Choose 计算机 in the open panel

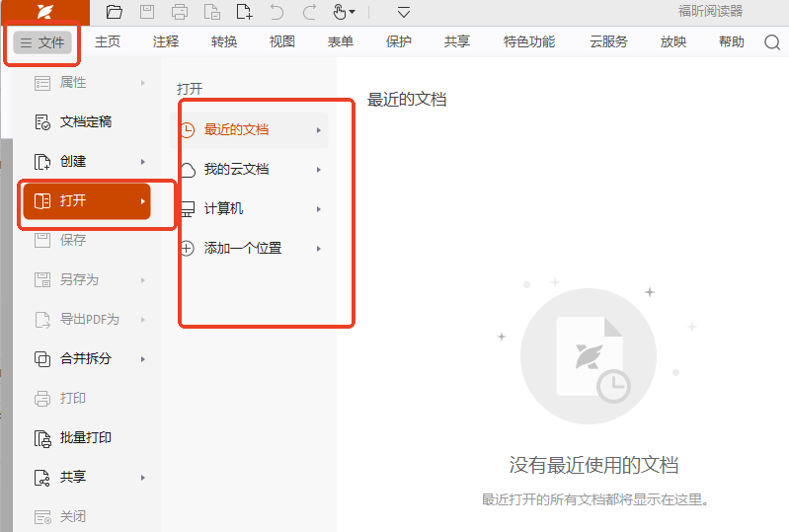tap(249, 208)
